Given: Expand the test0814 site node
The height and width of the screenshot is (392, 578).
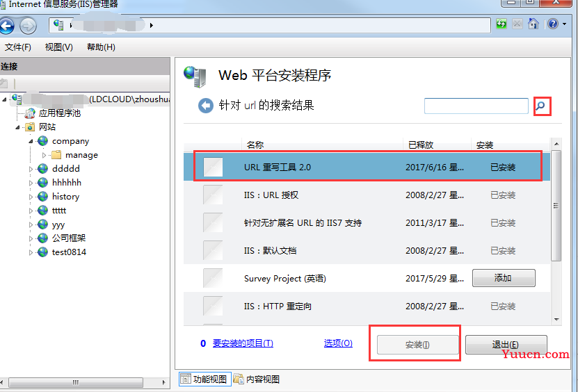Looking at the screenshot, I should [x=31, y=253].
